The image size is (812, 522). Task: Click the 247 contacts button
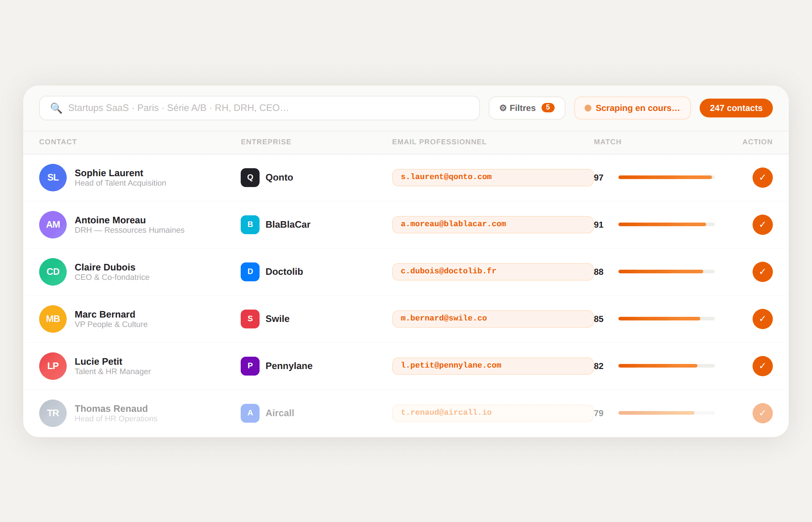click(736, 108)
